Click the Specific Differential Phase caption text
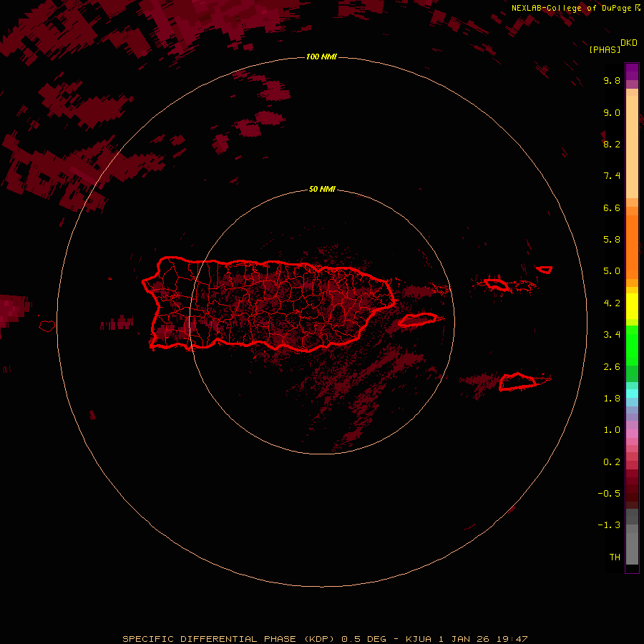The height and width of the screenshot is (644, 644). point(325,639)
